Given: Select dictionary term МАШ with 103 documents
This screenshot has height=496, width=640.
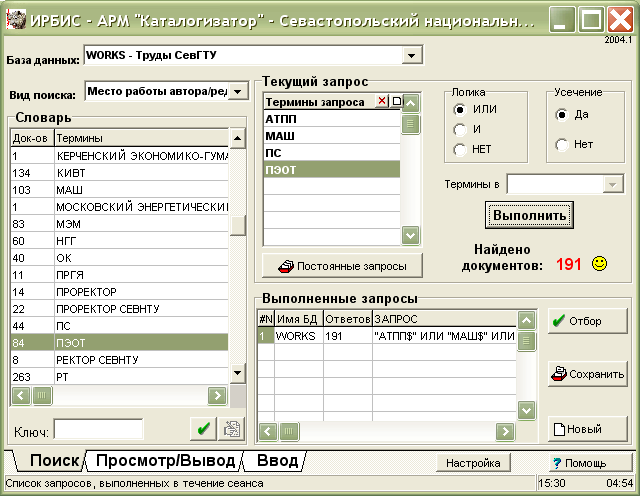Looking at the screenshot, I should tap(120, 190).
